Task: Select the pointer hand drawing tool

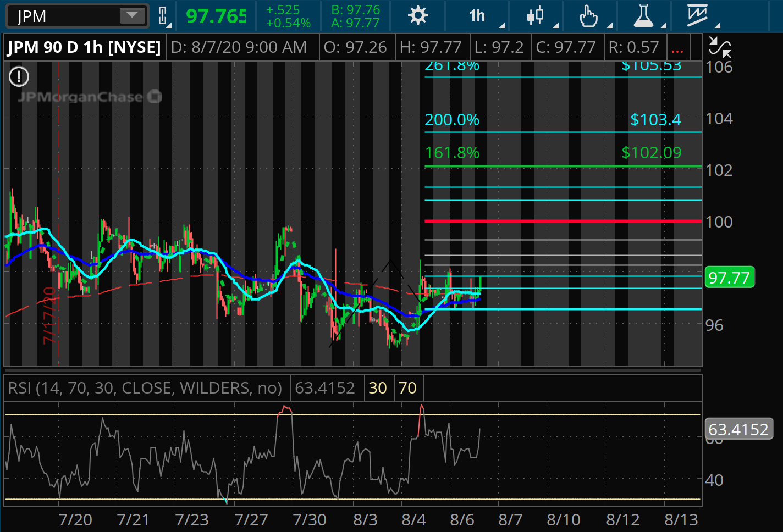Action: (x=588, y=15)
